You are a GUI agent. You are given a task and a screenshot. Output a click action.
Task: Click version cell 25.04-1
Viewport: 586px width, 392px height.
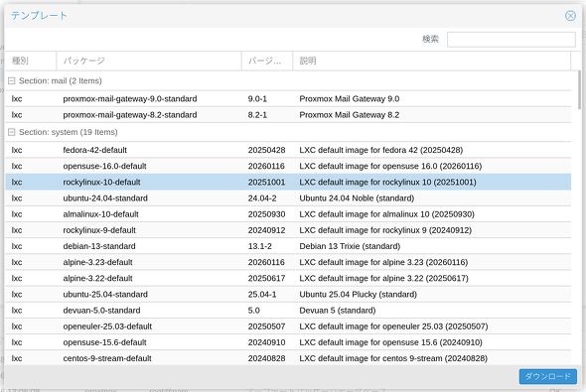[262, 295]
